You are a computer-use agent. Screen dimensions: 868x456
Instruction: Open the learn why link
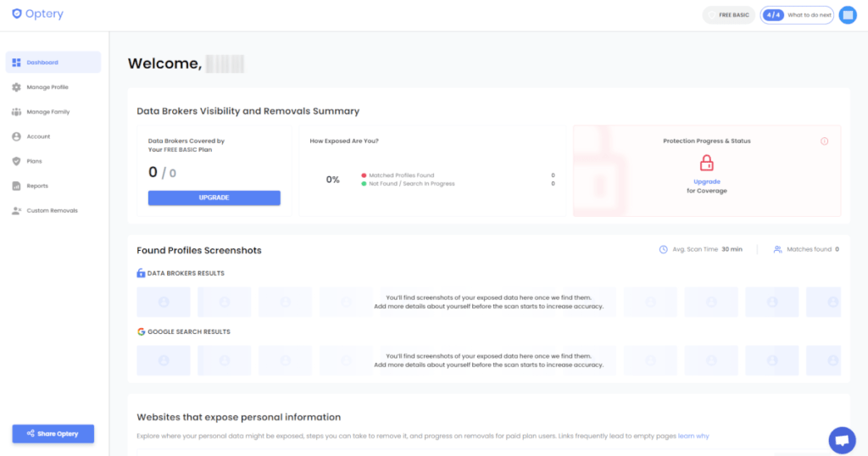click(x=693, y=436)
